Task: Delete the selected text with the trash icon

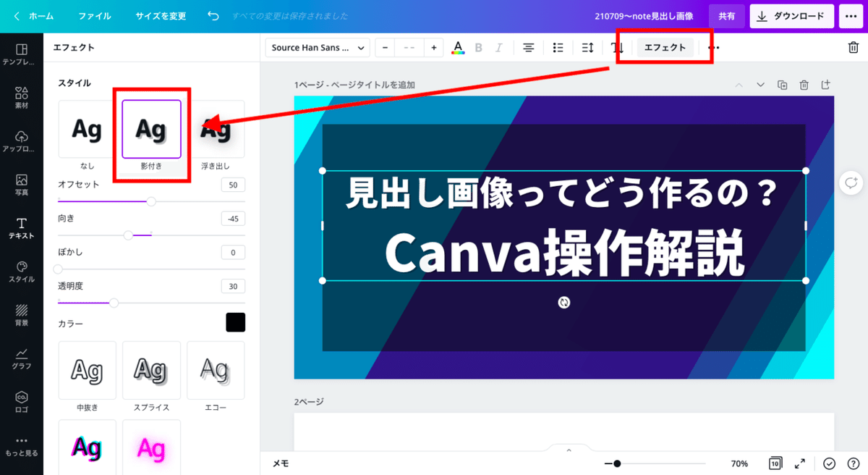Action: [x=852, y=47]
